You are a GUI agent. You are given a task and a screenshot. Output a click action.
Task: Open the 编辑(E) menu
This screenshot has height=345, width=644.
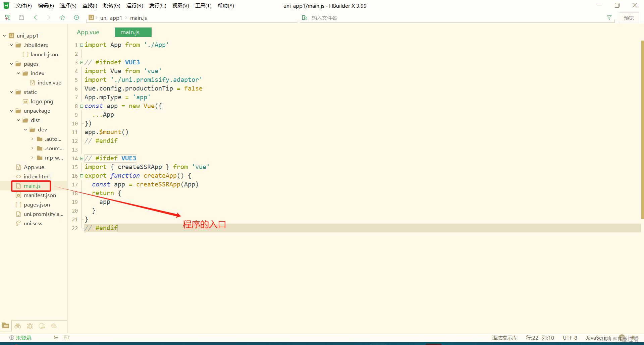(46, 6)
